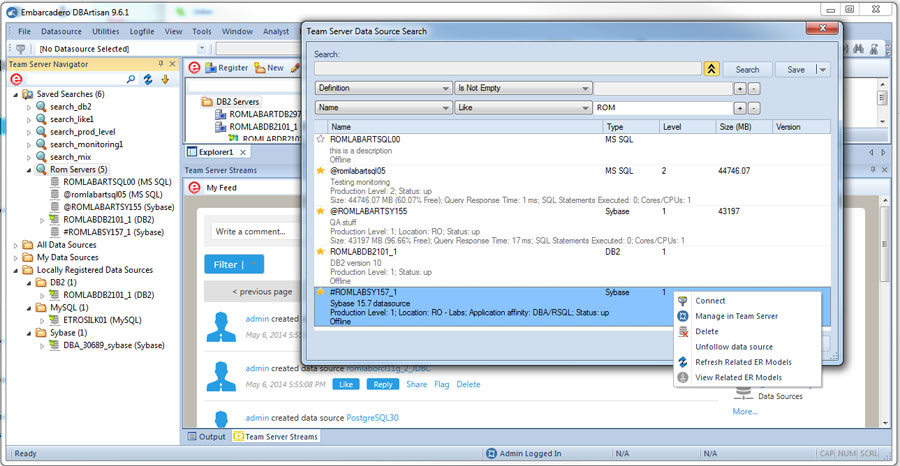900x466 pixels.
Task: Click the New datasource toolbar button
Action: pos(269,68)
